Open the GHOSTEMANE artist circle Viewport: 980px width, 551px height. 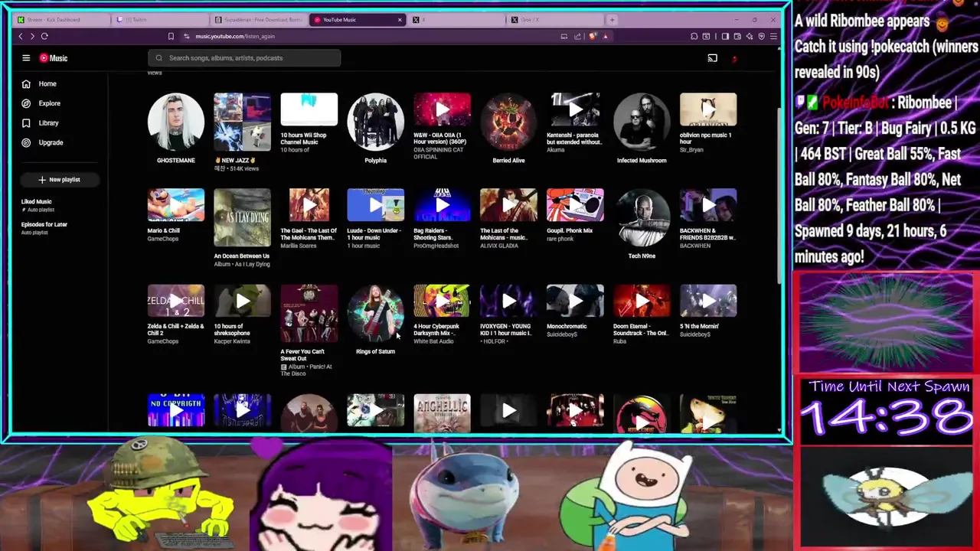click(x=176, y=122)
